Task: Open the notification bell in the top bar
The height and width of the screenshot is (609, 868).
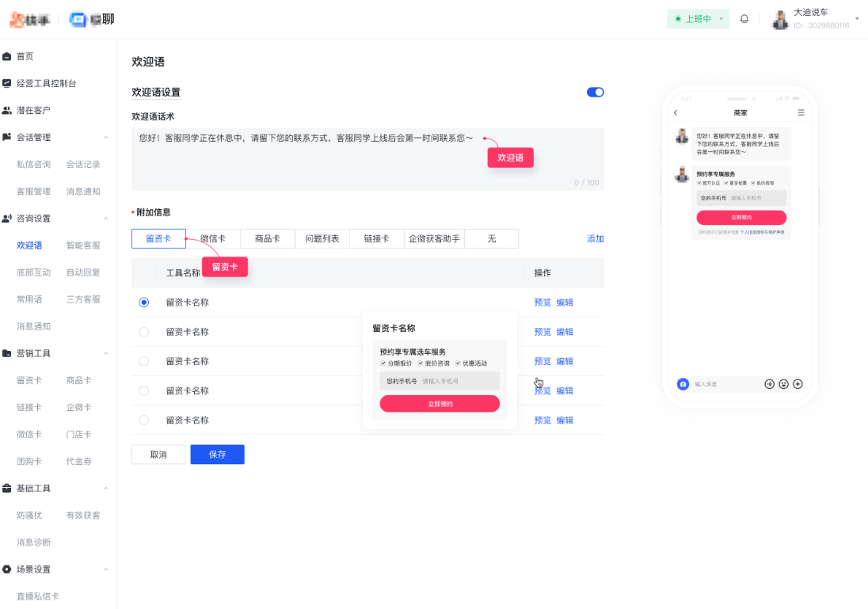Action: pyautogui.click(x=744, y=18)
